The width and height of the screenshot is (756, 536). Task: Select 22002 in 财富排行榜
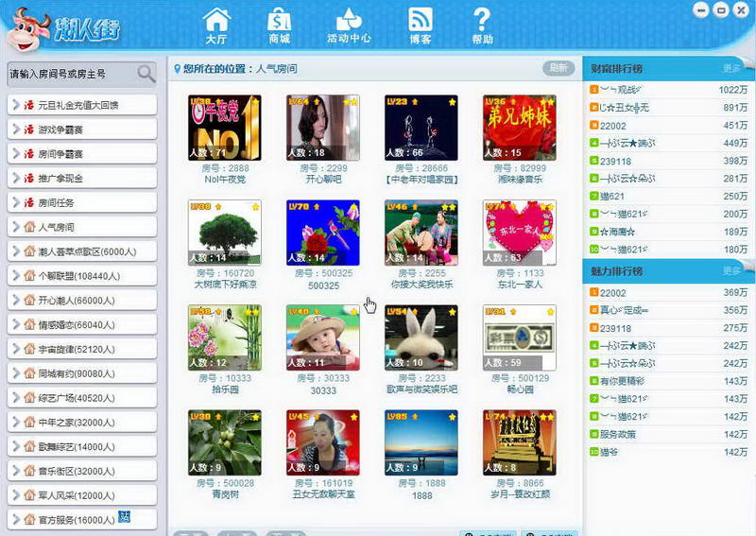[668, 126]
